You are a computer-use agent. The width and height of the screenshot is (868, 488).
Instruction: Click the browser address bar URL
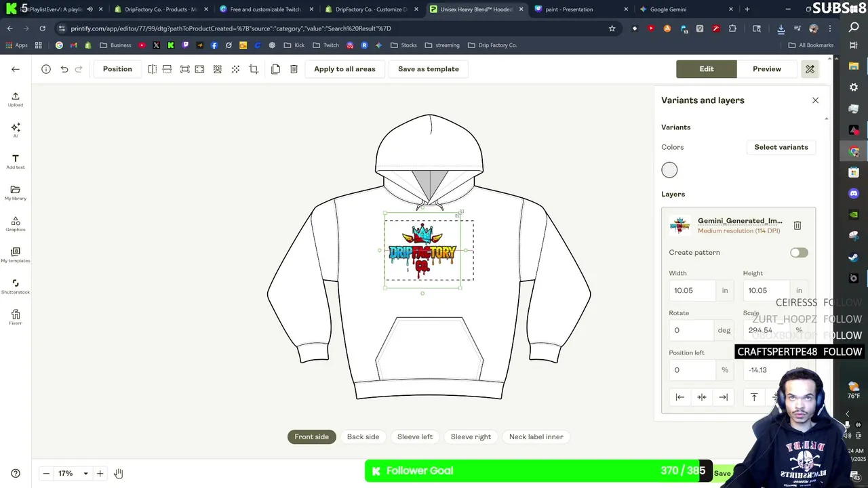pyautogui.click(x=231, y=28)
